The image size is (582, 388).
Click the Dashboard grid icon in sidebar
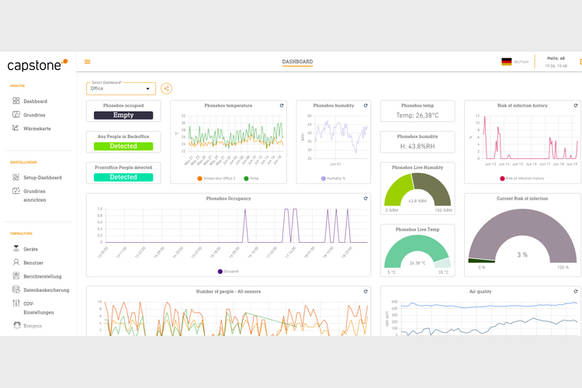16,101
